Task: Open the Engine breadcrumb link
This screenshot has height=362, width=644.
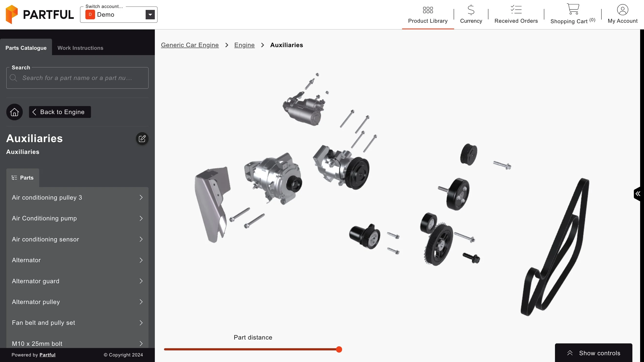Action: tap(244, 45)
